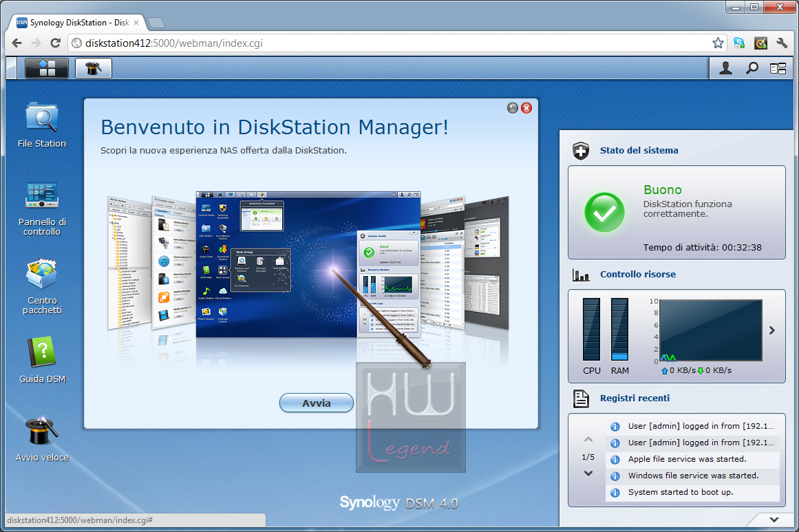Show next resource monitor chart arrow

pyautogui.click(x=772, y=330)
